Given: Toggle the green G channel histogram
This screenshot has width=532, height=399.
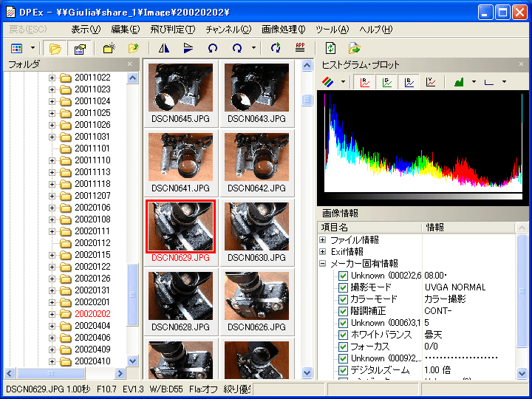Looking at the screenshot, I should pos(387,82).
